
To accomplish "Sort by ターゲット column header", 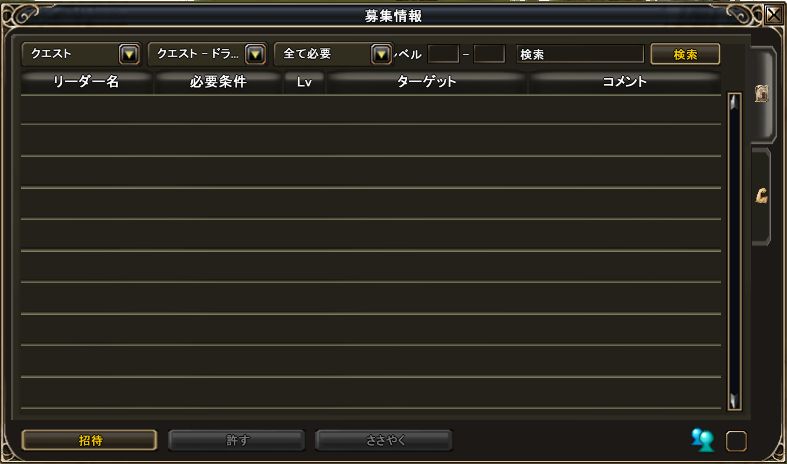I will point(427,82).
